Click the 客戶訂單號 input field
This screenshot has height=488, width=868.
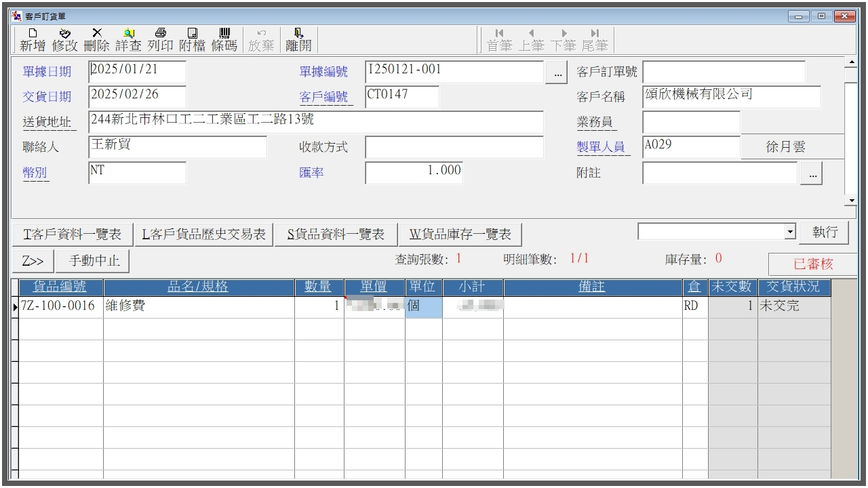click(724, 72)
